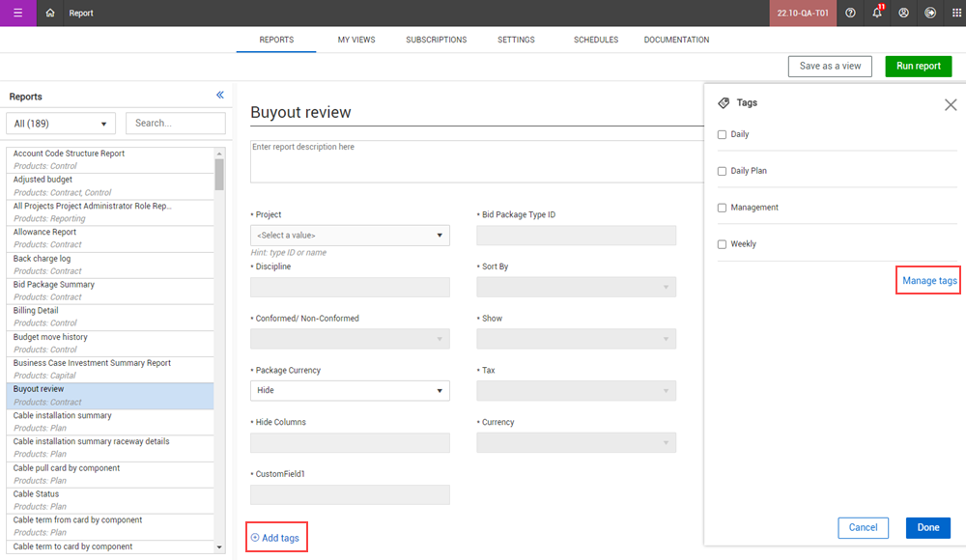Click the Add tags link

point(280,538)
